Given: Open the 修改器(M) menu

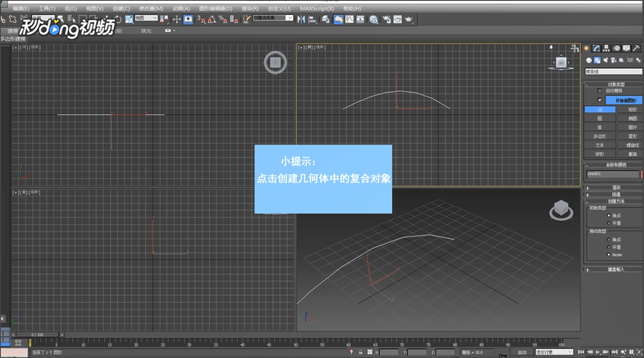Looking at the screenshot, I should [x=151, y=8].
